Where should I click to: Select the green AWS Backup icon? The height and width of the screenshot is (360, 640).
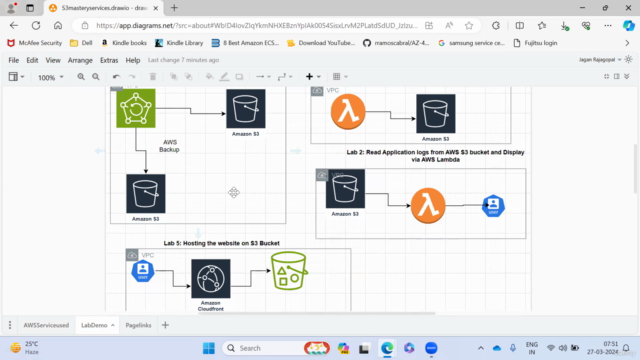coord(136,108)
